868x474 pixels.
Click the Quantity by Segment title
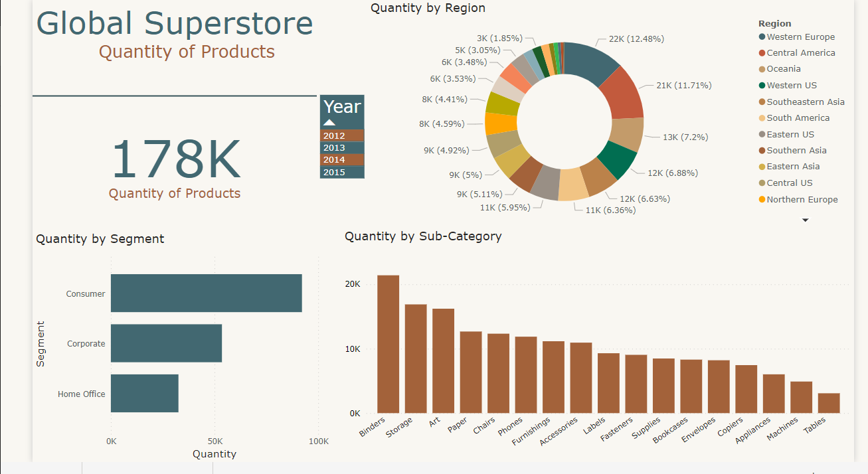tap(100, 239)
